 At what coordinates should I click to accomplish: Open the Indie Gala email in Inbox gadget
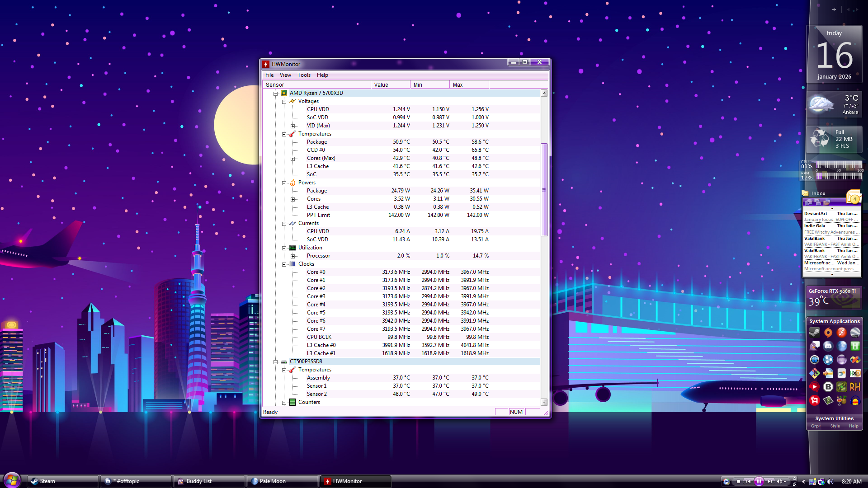(831, 229)
